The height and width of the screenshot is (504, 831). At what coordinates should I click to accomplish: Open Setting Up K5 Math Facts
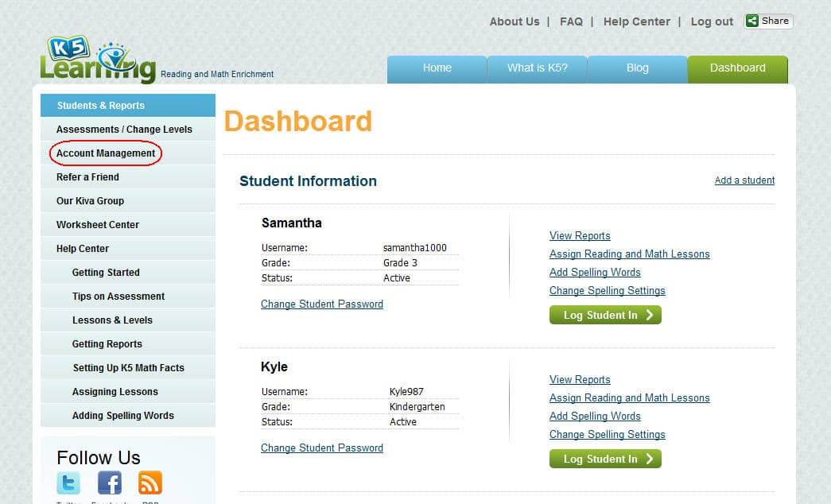click(128, 368)
